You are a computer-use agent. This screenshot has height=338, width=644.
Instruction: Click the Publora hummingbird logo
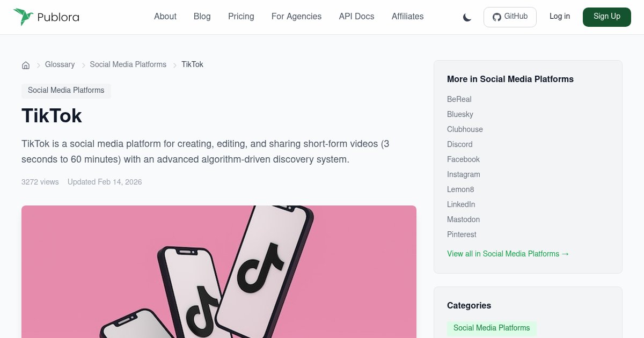(46, 17)
